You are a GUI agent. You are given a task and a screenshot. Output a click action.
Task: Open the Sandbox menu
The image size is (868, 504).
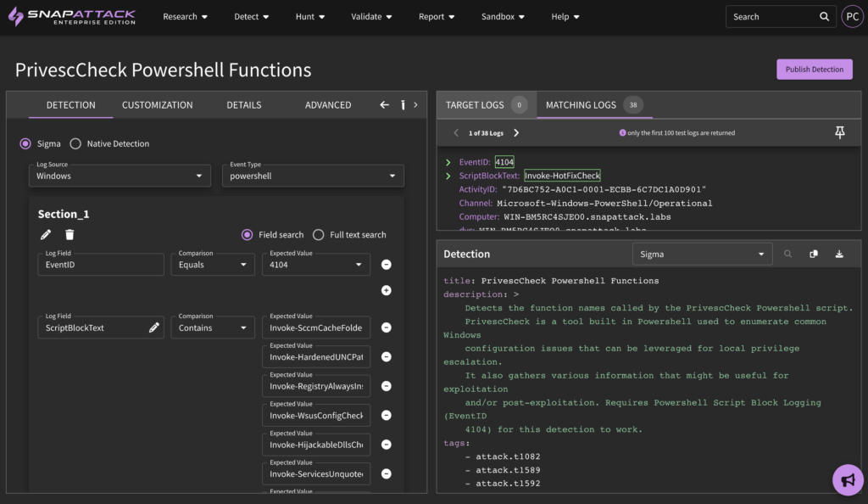click(x=503, y=17)
